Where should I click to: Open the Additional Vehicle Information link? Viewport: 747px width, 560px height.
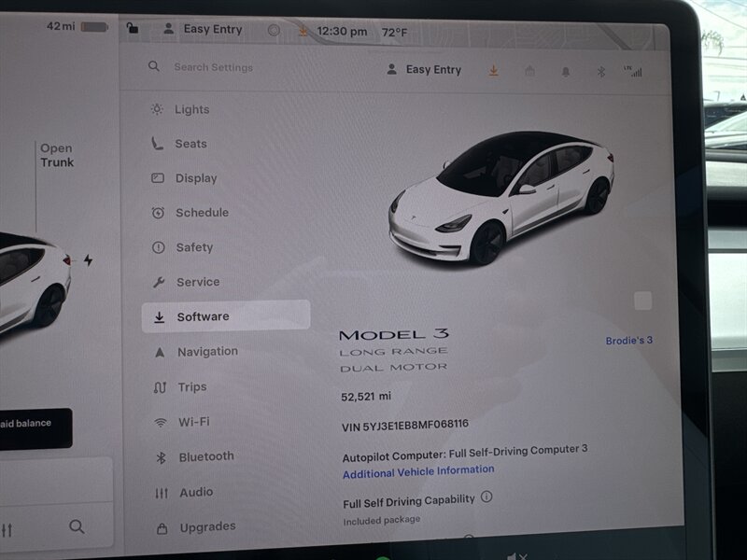(418, 470)
